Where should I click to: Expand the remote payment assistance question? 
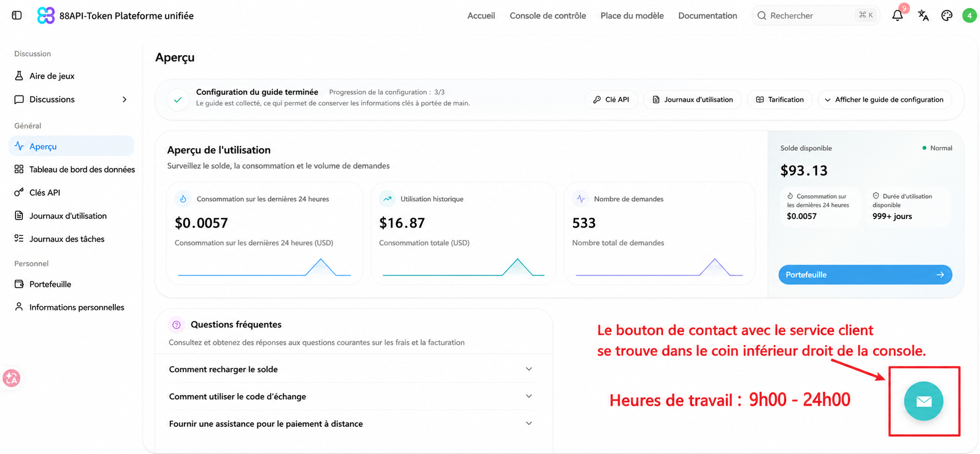click(x=351, y=424)
